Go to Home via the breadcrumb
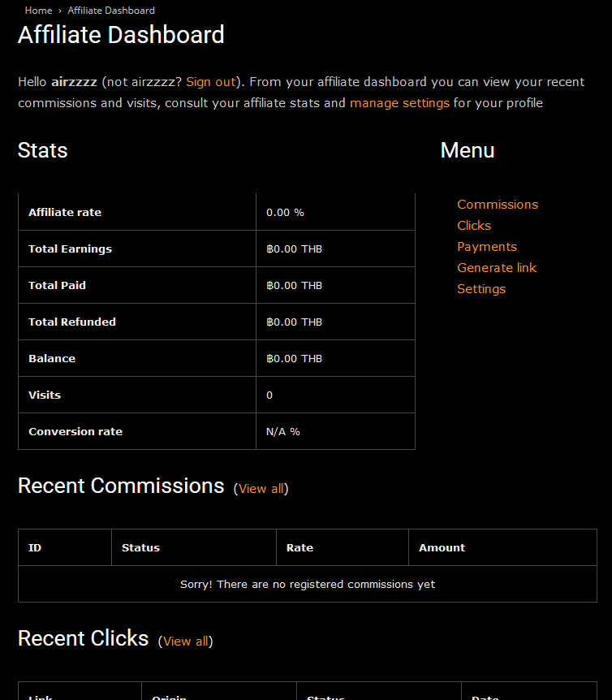The height and width of the screenshot is (700, 612). (x=38, y=11)
